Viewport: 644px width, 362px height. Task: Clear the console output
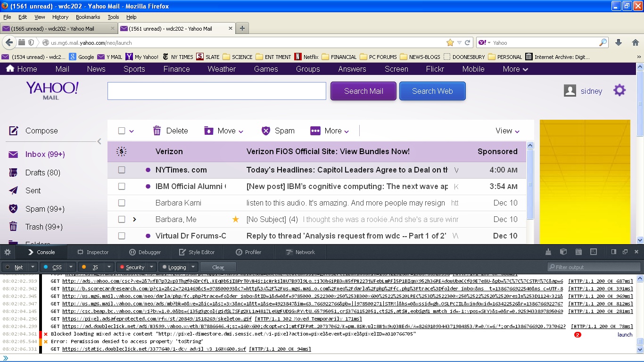(218, 267)
